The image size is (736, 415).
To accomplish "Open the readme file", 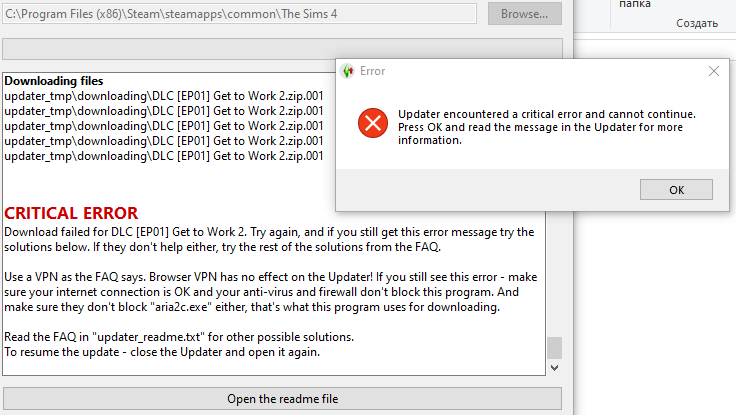I will [x=282, y=399].
